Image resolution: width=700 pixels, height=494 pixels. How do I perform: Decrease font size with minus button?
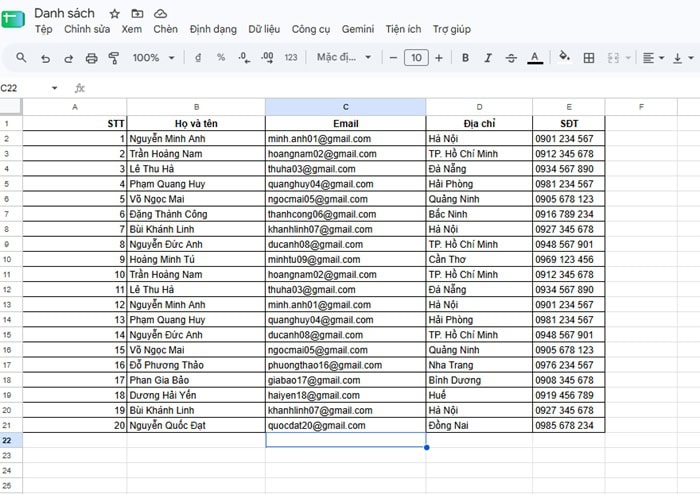click(393, 58)
